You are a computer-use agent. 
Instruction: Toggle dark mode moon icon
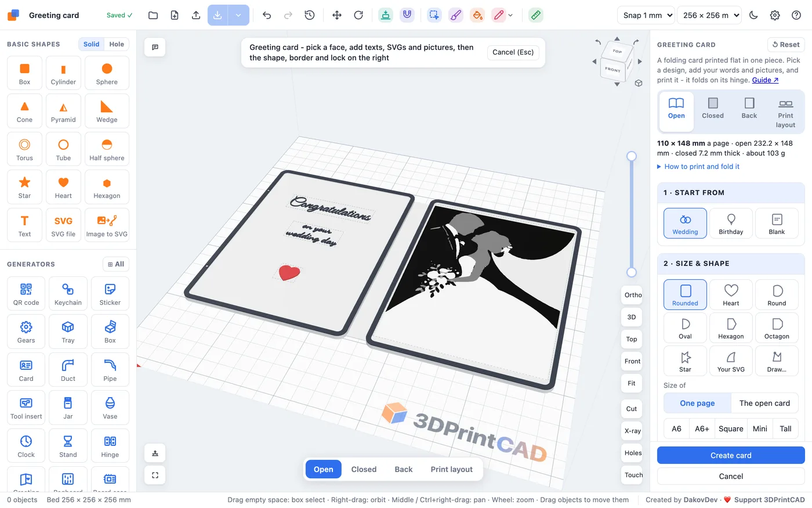[753, 15]
